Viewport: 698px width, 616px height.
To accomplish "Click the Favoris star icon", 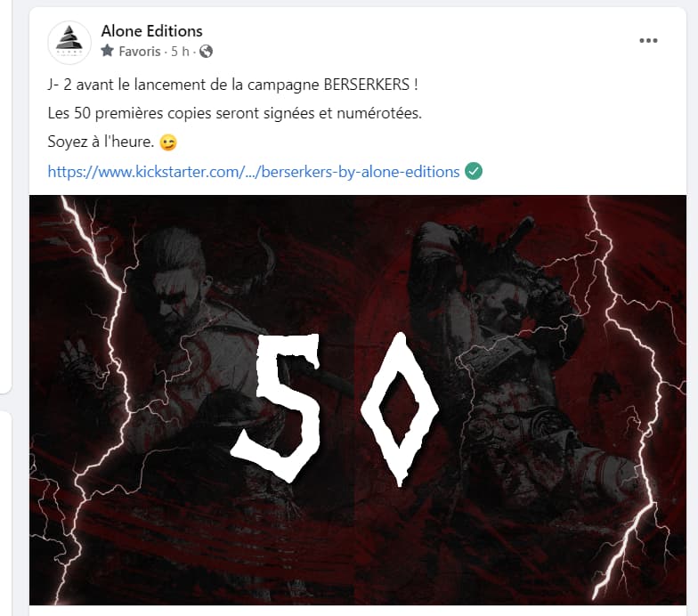I will click(107, 51).
